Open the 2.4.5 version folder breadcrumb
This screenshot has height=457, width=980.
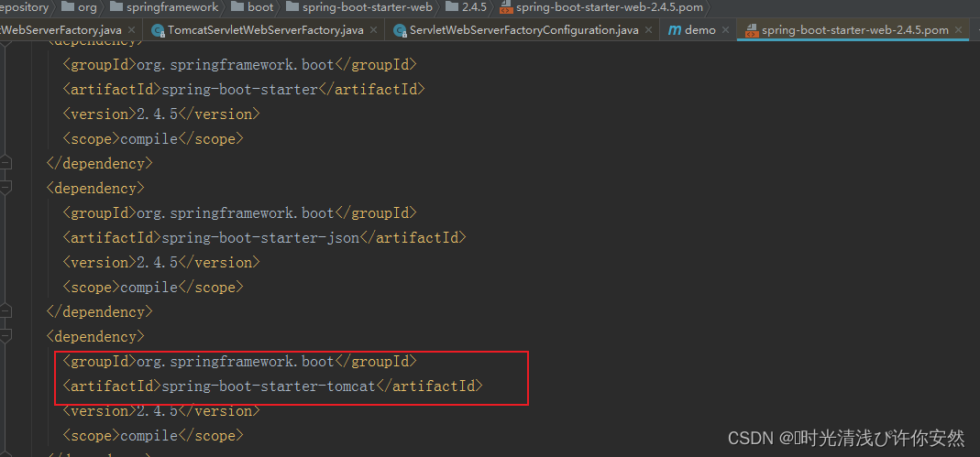467,7
